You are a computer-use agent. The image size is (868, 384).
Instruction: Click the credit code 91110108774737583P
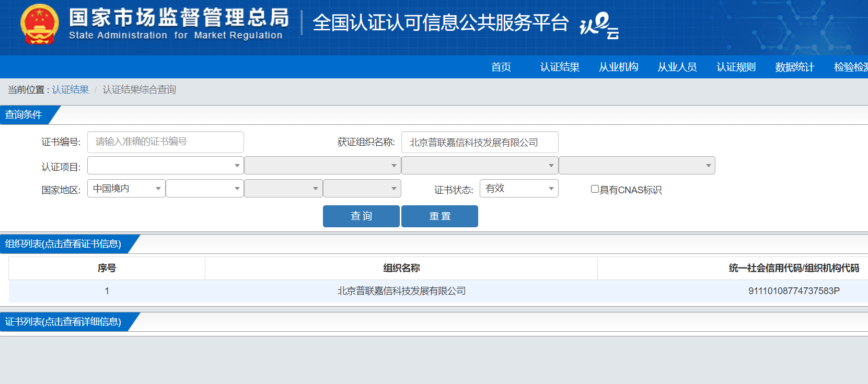[x=794, y=291]
